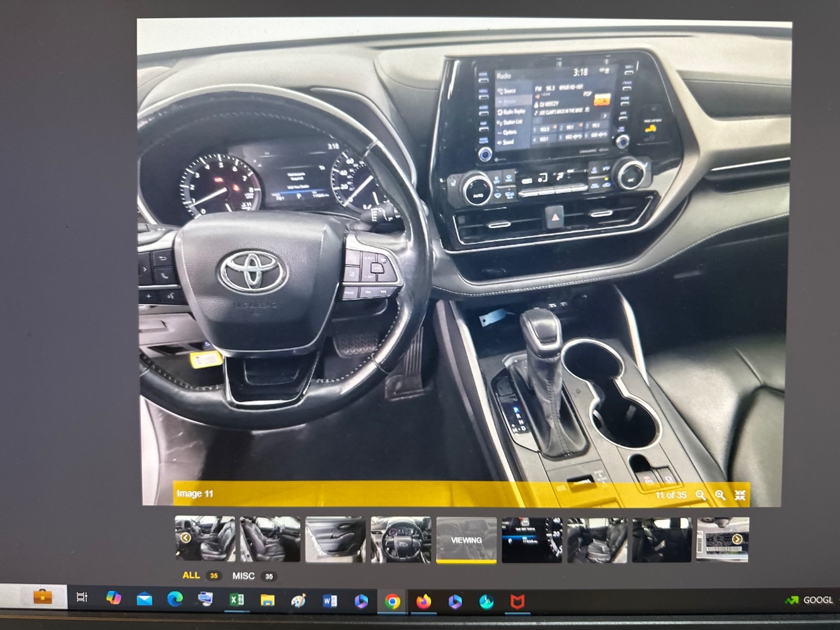Open the rear seat thumbnail after the cluster
This screenshot has height=630, width=840.
597,540
